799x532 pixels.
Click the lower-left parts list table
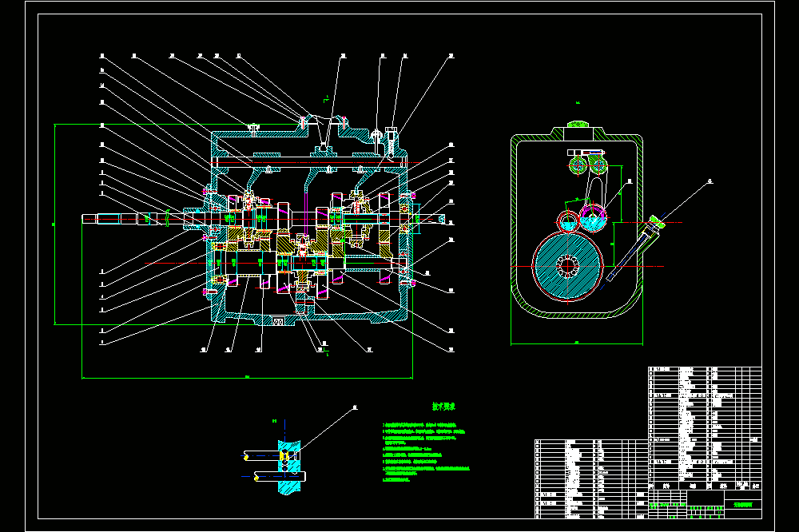[x=591, y=479]
